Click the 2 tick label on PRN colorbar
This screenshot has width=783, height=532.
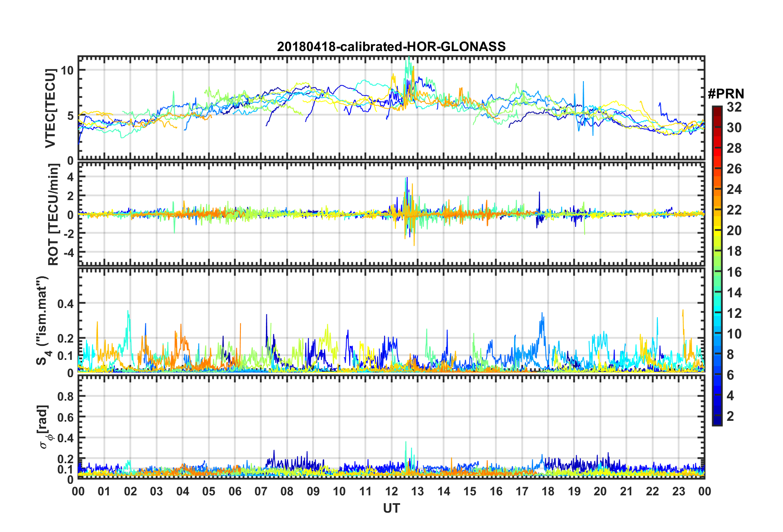[730, 416]
